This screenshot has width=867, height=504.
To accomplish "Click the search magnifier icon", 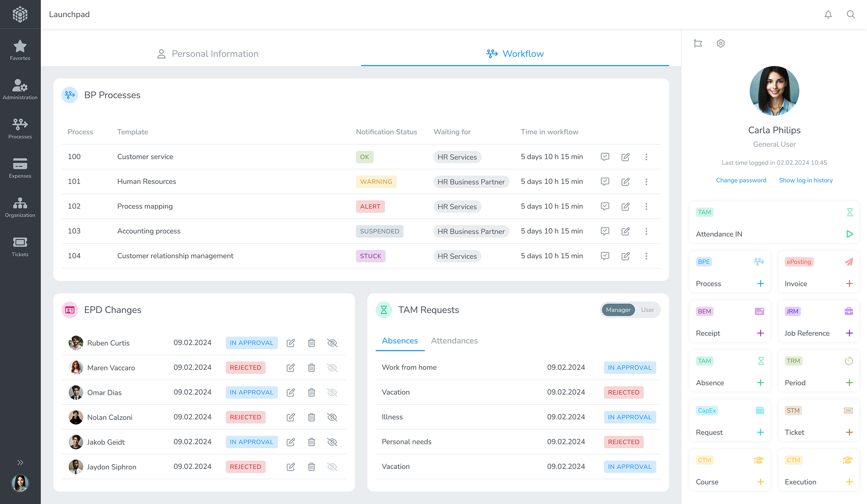I will pyautogui.click(x=851, y=14).
